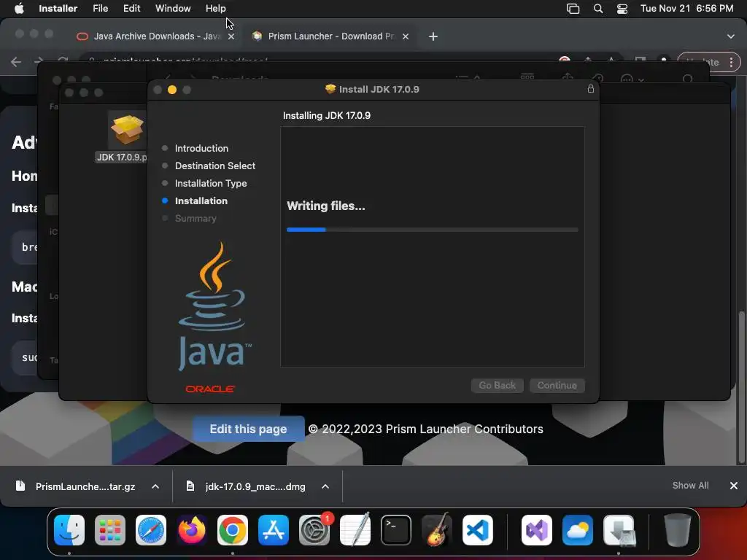This screenshot has width=747, height=560.
Task: Launch Terminal from the Dock
Action: point(396,530)
